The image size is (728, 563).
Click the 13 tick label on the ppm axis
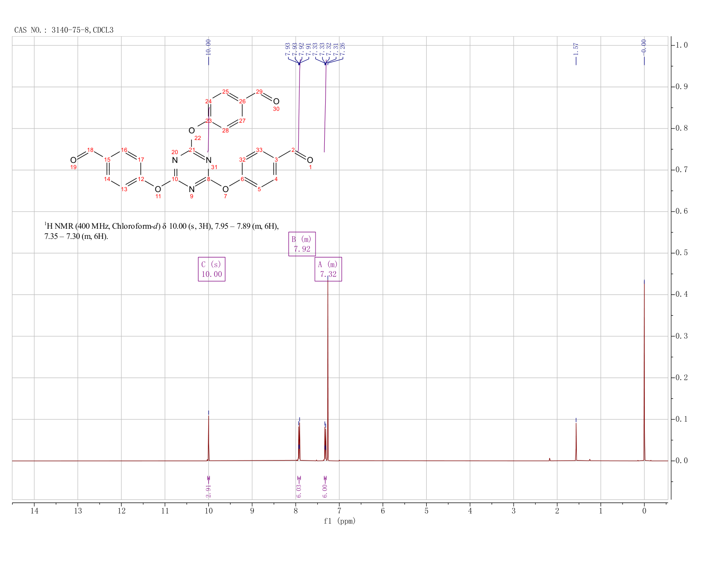[78, 511]
